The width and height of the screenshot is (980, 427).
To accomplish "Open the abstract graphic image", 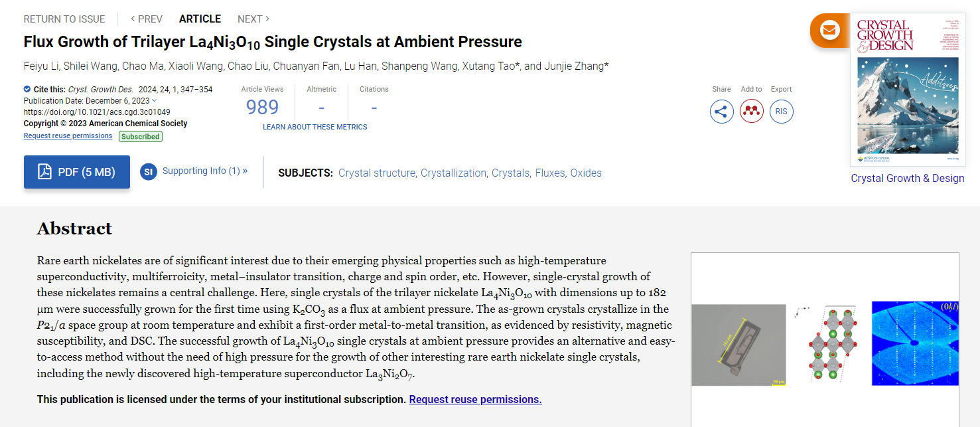I will 825,343.
